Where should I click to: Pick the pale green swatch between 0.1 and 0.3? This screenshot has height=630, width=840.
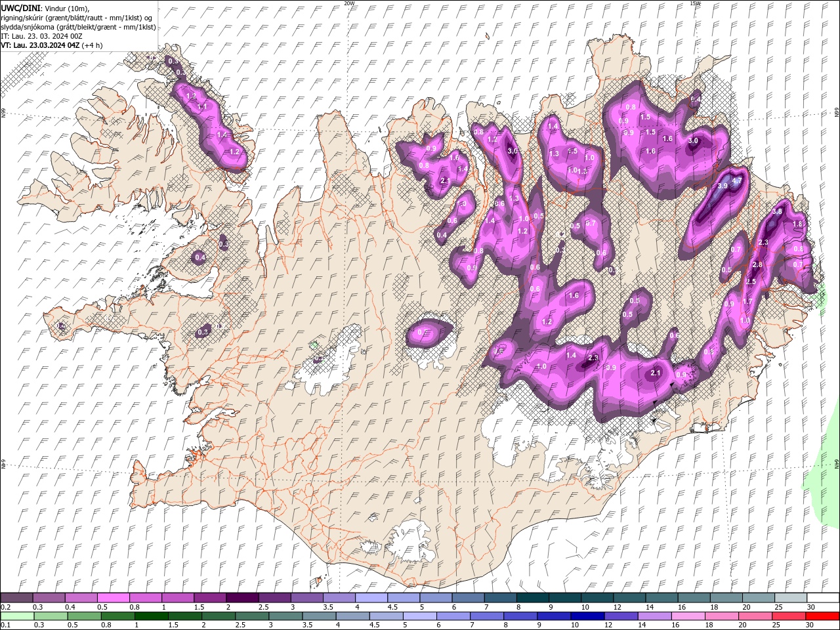click(17, 616)
